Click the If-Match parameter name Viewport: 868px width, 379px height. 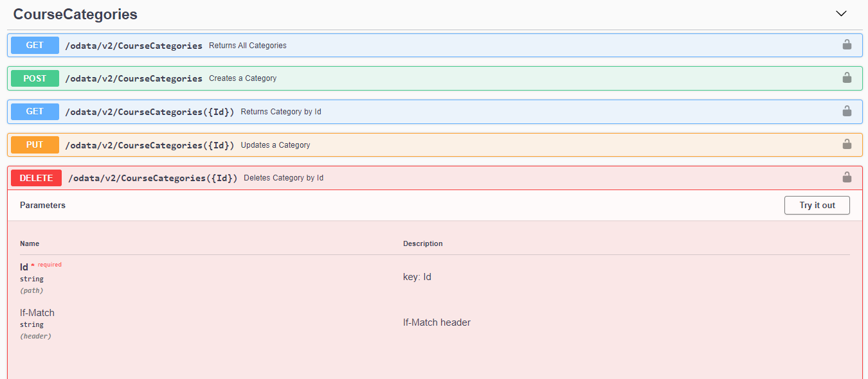tap(37, 313)
